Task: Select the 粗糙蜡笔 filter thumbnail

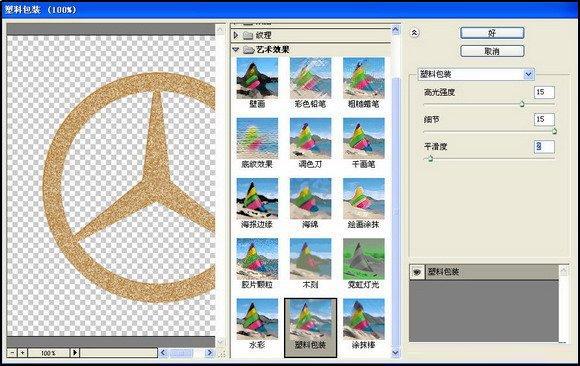Action: coord(364,78)
